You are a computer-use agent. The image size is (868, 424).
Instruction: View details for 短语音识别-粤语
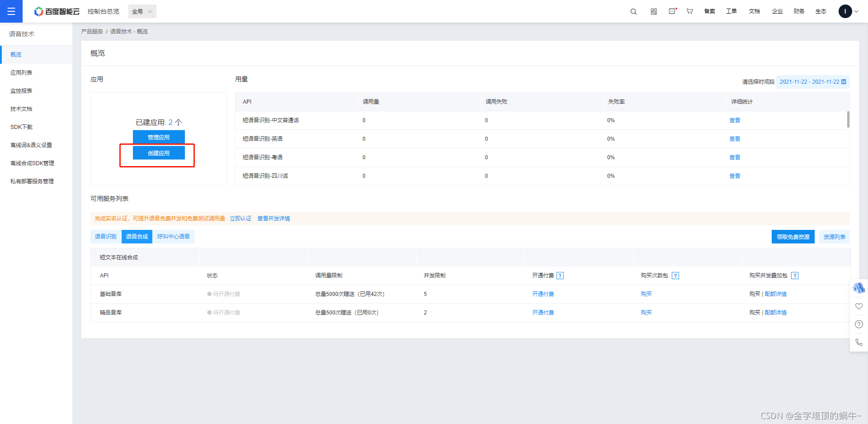tap(735, 157)
